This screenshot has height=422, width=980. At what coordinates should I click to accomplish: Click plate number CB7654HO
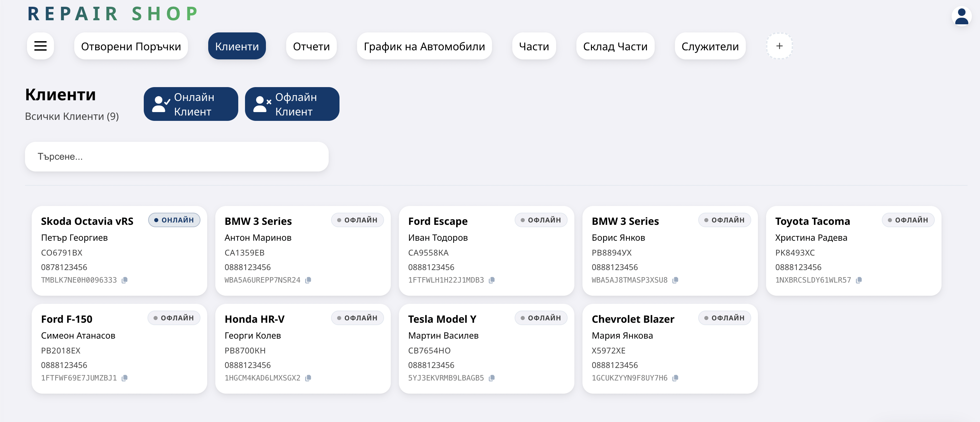(429, 350)
